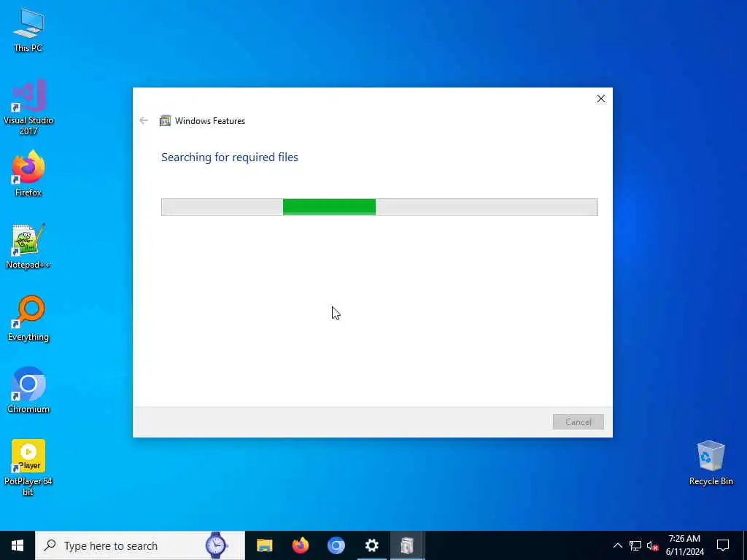Open Notepad++ desktop shortcut
747x560 pixels.
coord(28,246)
